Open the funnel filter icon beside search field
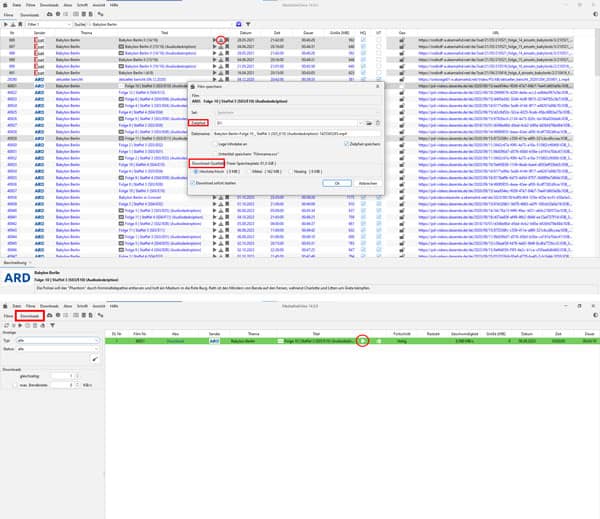This screenshot has height=519, width=600. [248, 24]
